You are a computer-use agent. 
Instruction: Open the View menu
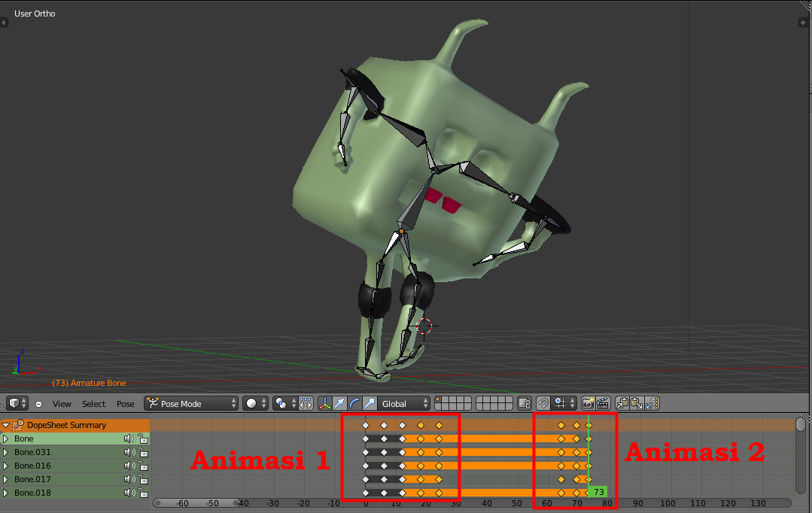tap(62, 404)
